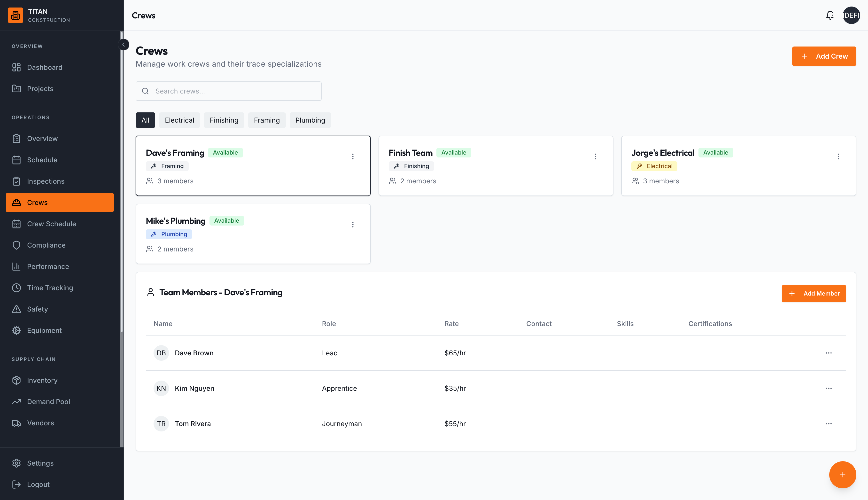Click the Add Member button

coord(814,294)
